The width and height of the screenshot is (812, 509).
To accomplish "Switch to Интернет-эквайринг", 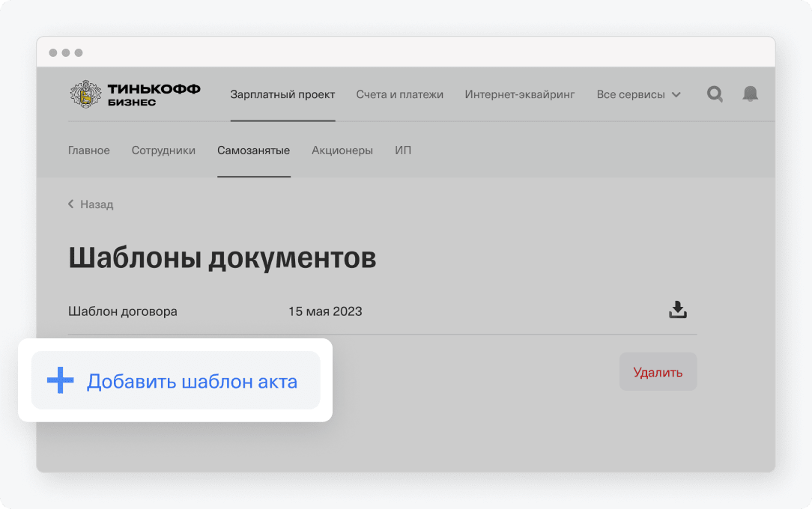I will pos(520,94).
